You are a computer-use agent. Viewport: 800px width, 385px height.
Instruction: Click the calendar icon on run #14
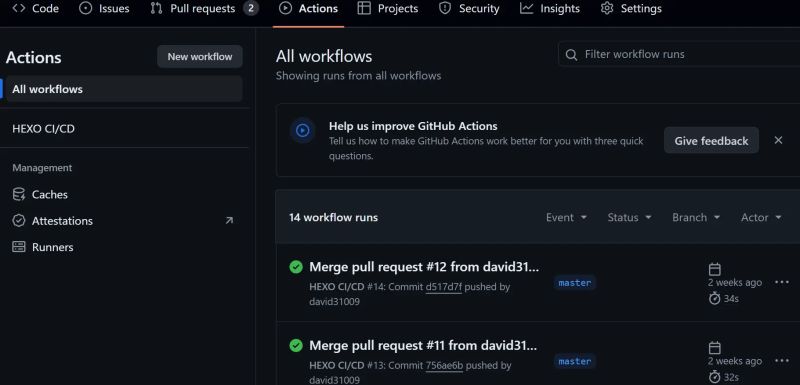715,269
